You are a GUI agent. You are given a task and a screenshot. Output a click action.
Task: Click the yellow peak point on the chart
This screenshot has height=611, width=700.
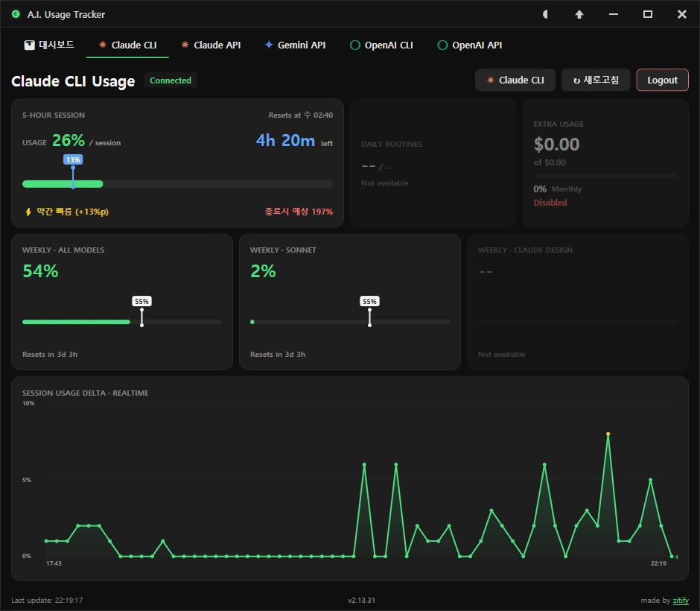coord(608,434)
